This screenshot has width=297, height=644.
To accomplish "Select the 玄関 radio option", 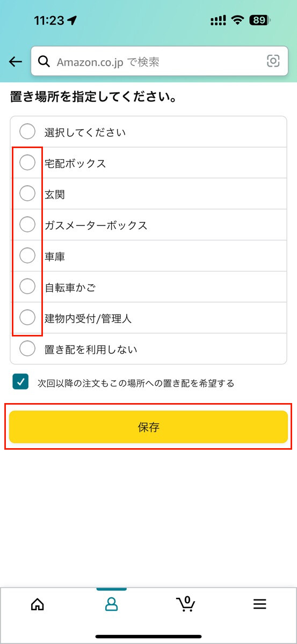I will click(27, 193).
